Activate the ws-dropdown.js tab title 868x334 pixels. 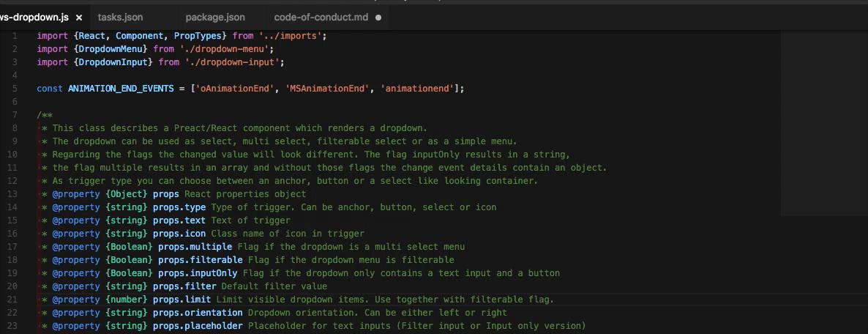(34, 17)
